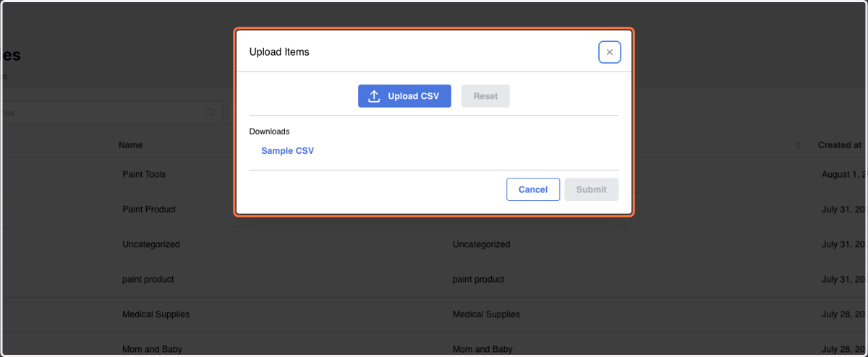The image size is (868, 357).
Task: Click the July 28 date in Medical Supplies row
Action: [844, 314]
